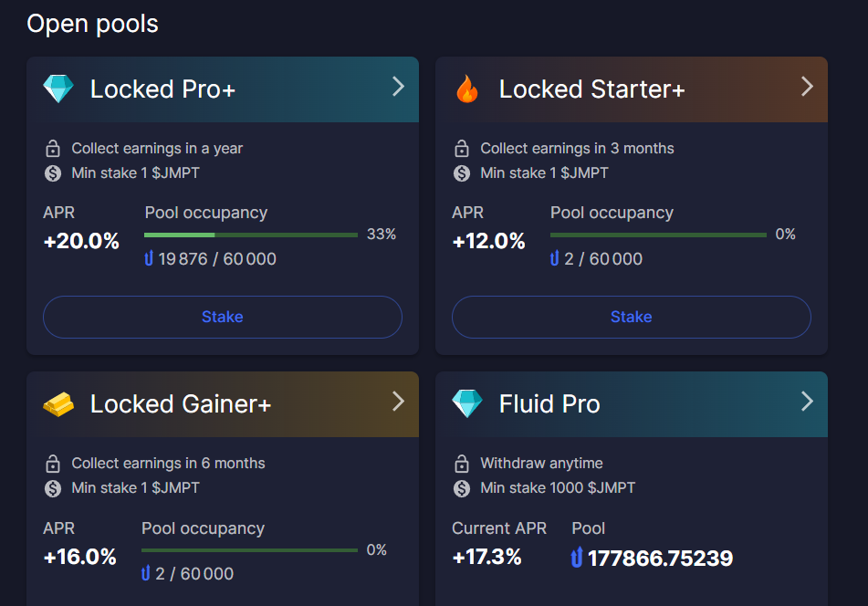
Task: Select the Locked Gainer+ title header
Action: click(181, 404)
